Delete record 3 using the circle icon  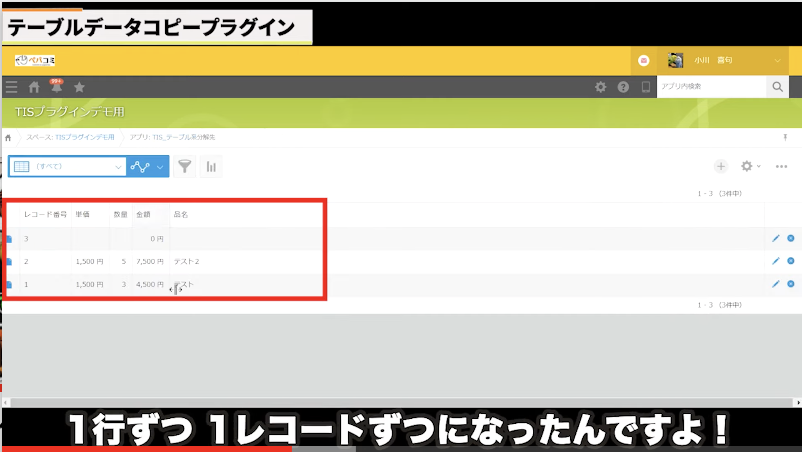(x=791, y=238)
